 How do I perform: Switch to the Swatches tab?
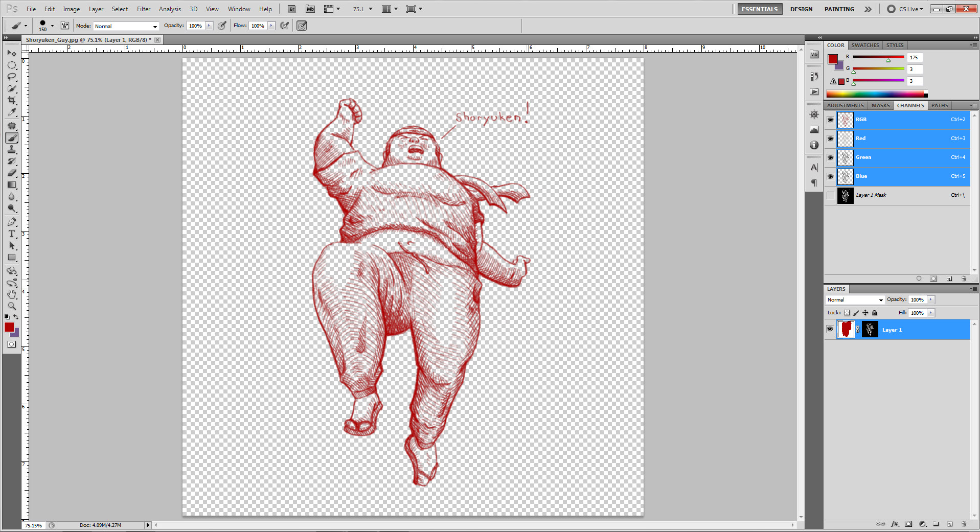click(x=865, y=45)
